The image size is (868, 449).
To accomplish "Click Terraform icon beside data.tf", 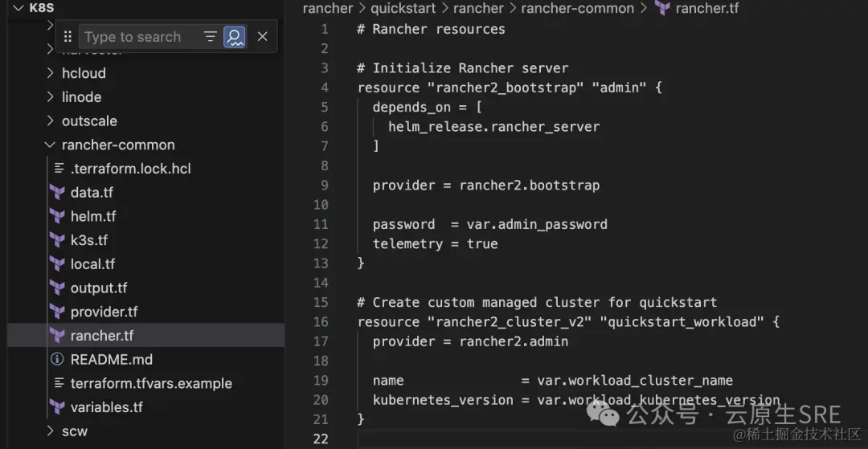I will coord(57,193).
